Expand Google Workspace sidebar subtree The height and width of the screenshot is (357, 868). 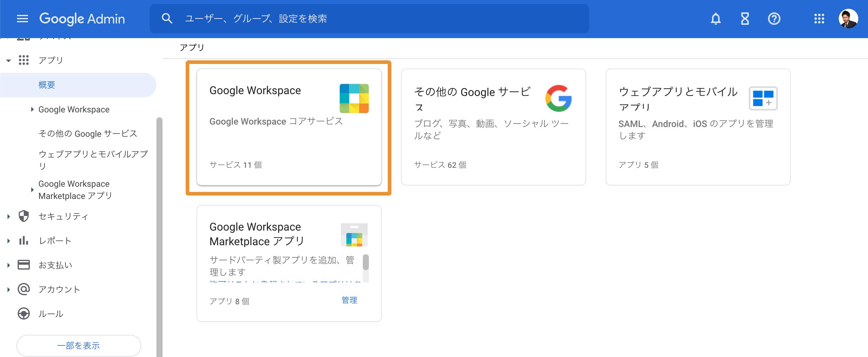coord(32,109)
